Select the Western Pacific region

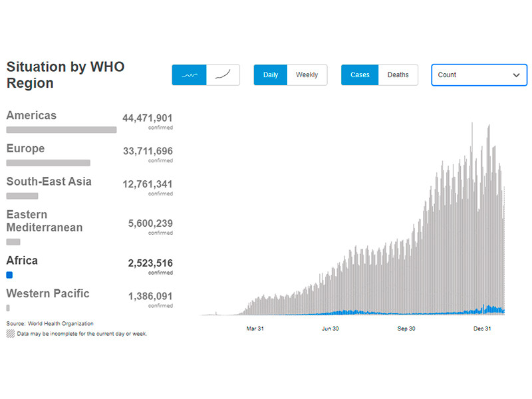(47, 293)
